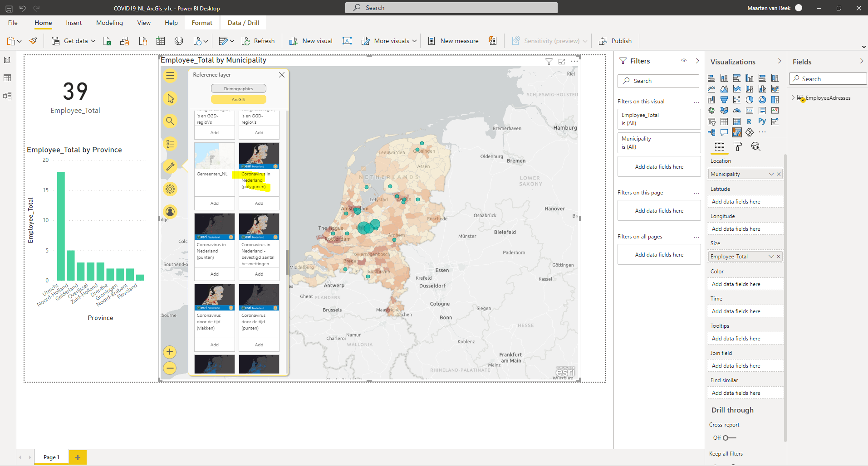Screen dimensions: 868x466
Task: Select the R script visual icon
Action: pos(749,121)
